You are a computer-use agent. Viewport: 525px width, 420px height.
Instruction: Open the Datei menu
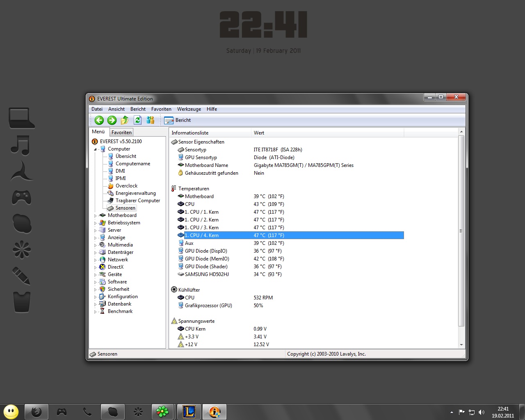(97, 109)
